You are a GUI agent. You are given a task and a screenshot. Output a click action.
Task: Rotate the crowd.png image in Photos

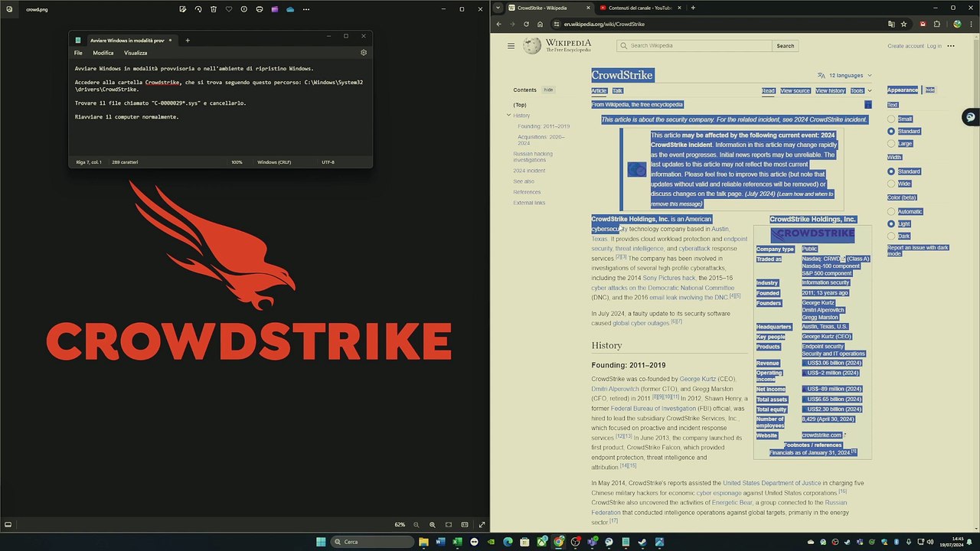(x=198, y=9)
